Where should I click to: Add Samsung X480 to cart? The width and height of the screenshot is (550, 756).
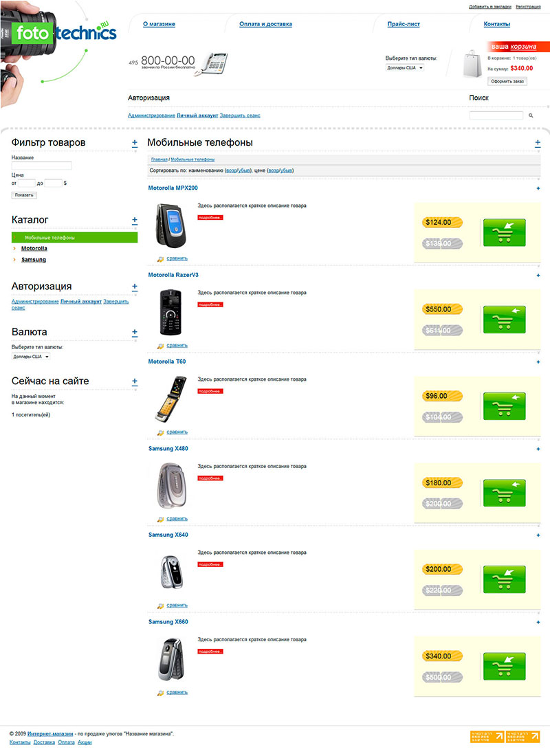point(504,493)
